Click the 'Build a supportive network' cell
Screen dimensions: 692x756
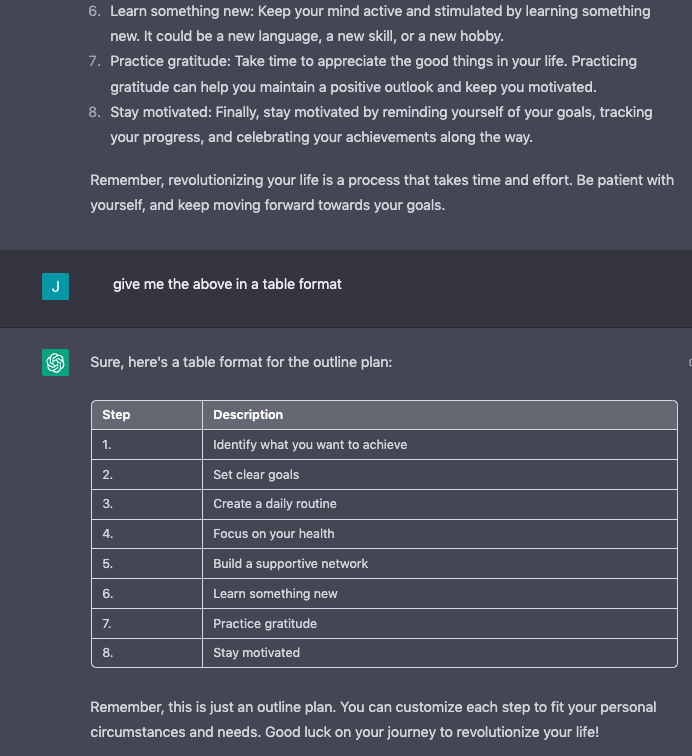click(440, 564)
